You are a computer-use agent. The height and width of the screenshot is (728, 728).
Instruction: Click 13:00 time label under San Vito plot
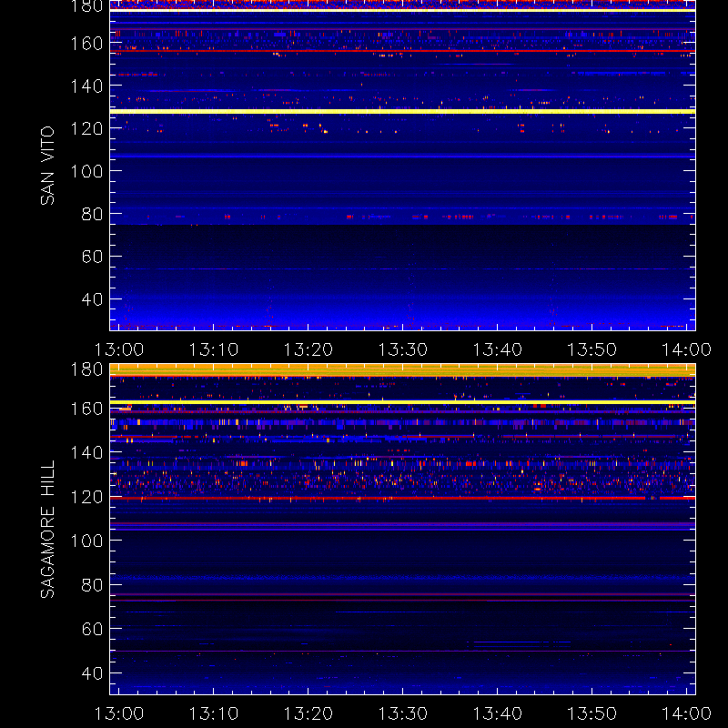[x=119, y=349]
